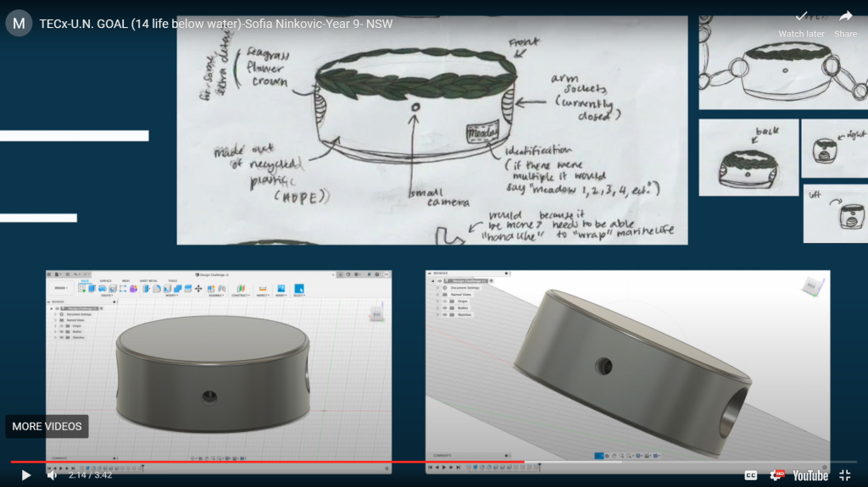
Task: Toggle Sketches eye visibility in left browser
Action: tap(61, 338)
